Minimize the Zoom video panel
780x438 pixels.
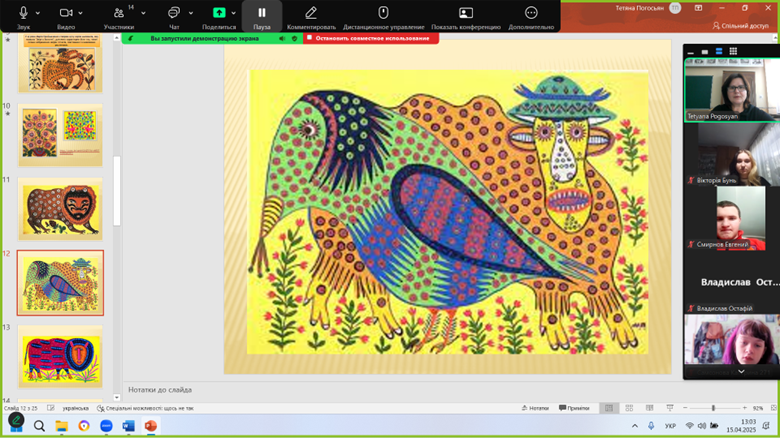pyautogui.click(x=690, y=51)
